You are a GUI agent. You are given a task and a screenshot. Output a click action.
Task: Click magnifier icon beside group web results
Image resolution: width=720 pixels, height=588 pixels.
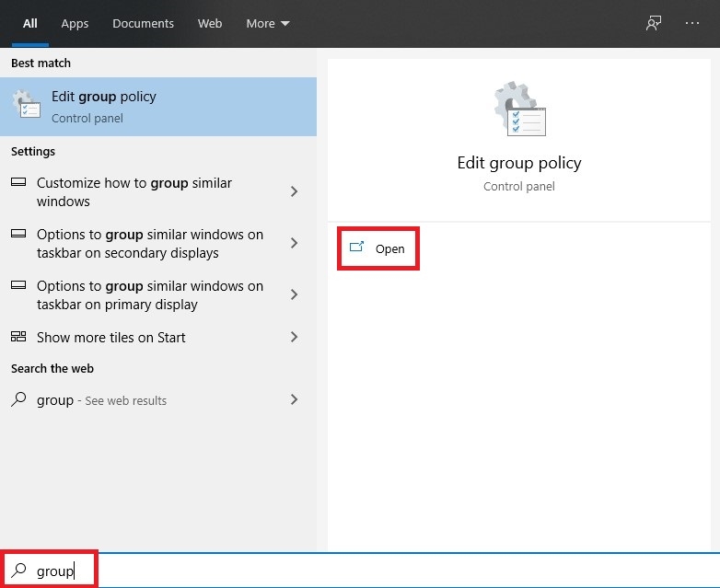coord(18,399)
